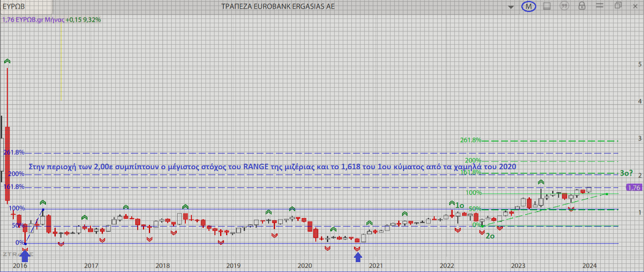Click the green 0% Fibonacci label
Viewport: 644px width, 272px height.
coord(477,225)
